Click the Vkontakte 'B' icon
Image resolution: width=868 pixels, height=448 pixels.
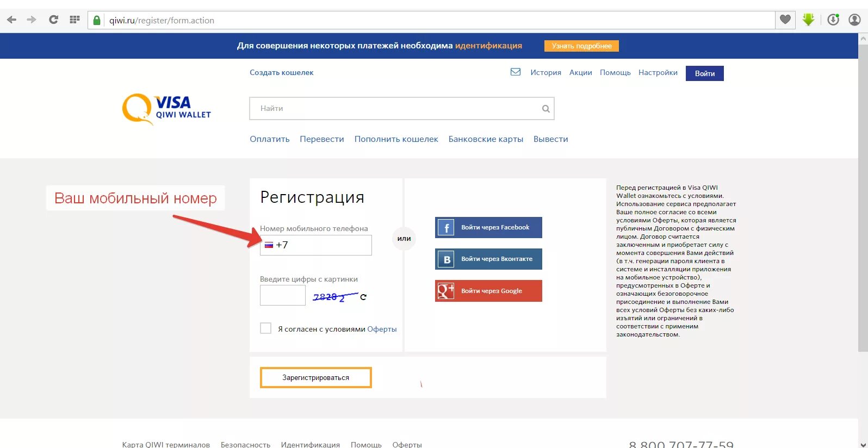tap(446, 259)
